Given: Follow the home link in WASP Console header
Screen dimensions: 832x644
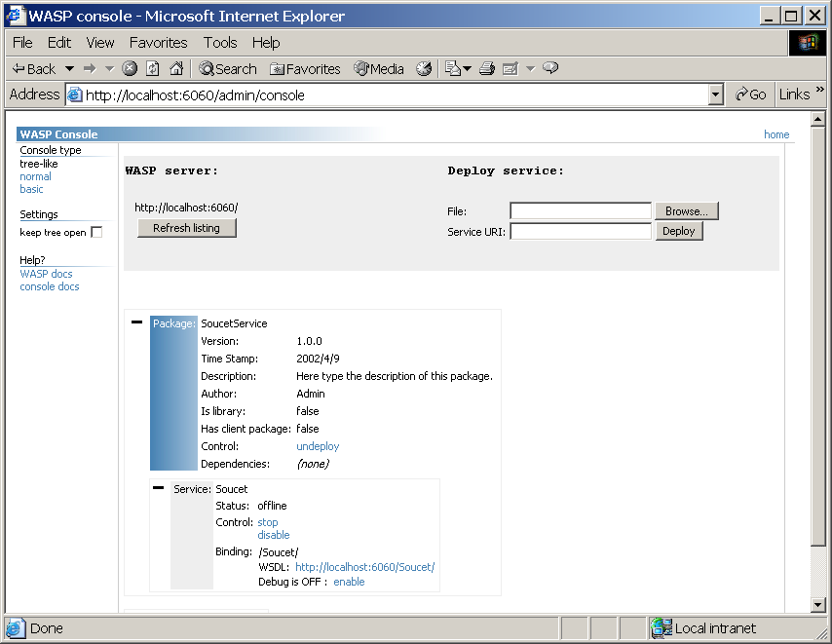Looking at the screenshot, I should (776, 134).
